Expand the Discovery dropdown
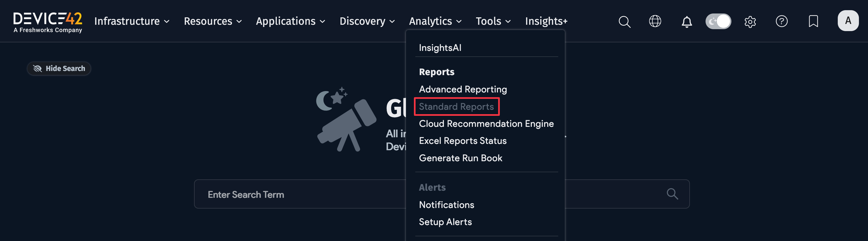Viewport: 868px width, 241px height. coord(367,21)
